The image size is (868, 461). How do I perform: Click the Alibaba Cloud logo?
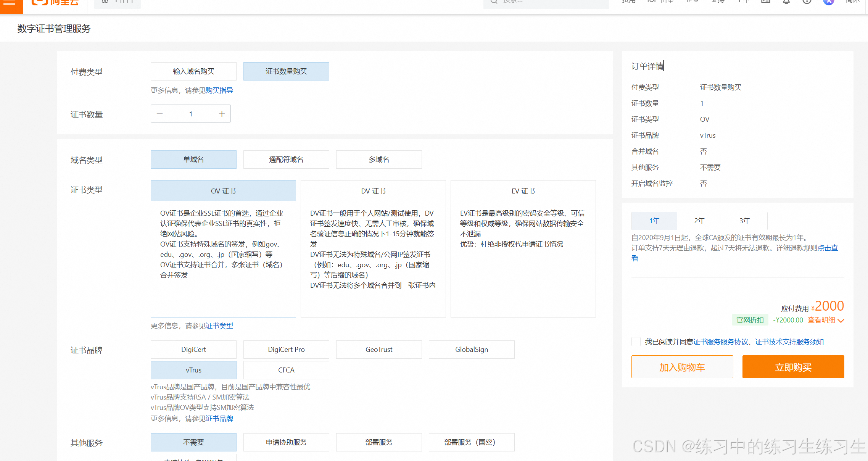(x=55, y=2)
